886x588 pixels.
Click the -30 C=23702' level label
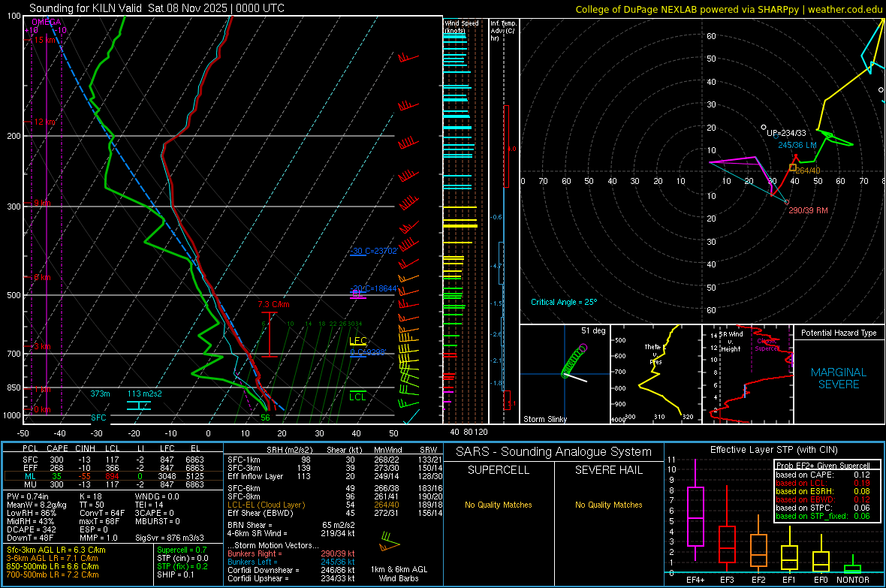[373, 251]
